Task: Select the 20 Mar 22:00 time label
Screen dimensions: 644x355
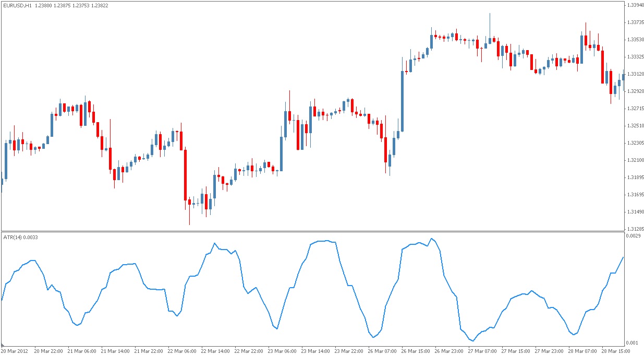Action: (x=47, y=351)
